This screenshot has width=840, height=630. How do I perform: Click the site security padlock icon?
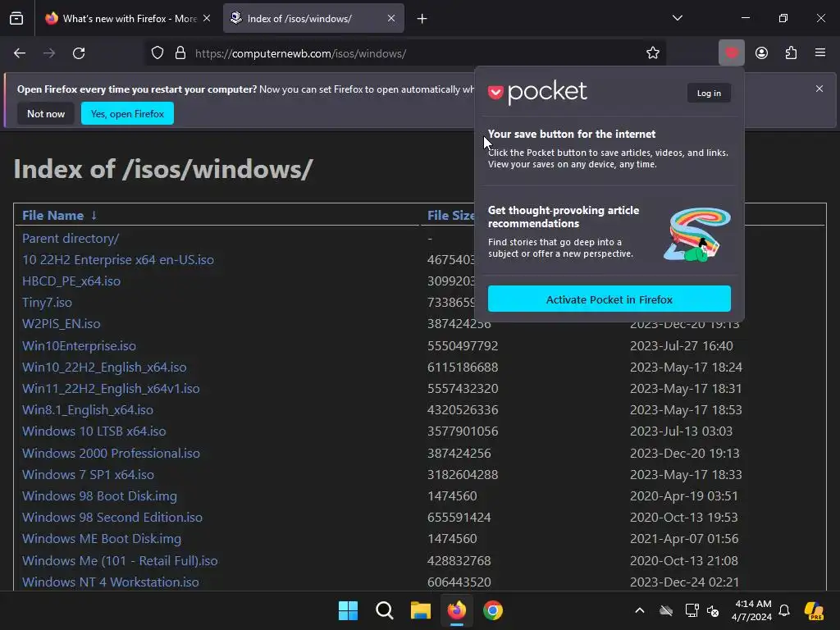pos(180,53)
